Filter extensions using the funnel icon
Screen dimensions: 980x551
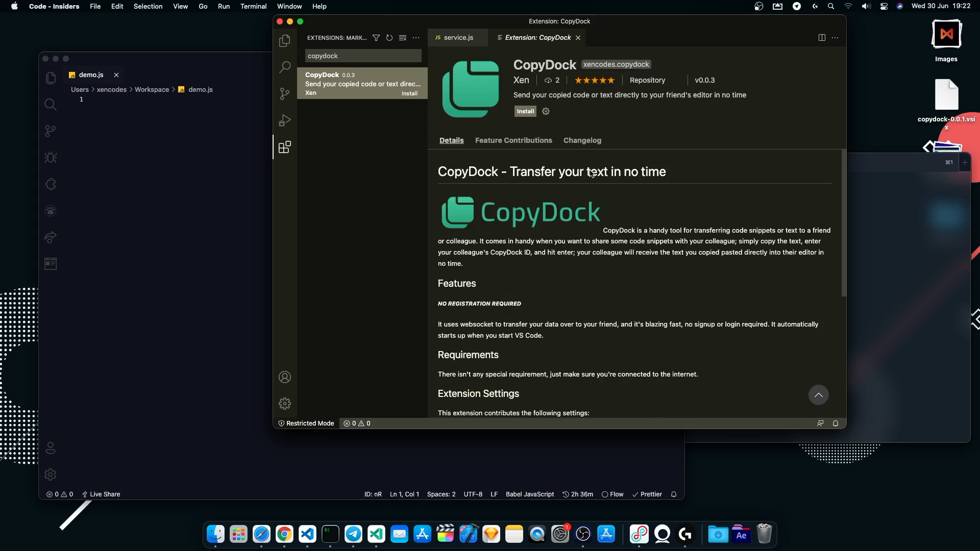tap(376, 38)
